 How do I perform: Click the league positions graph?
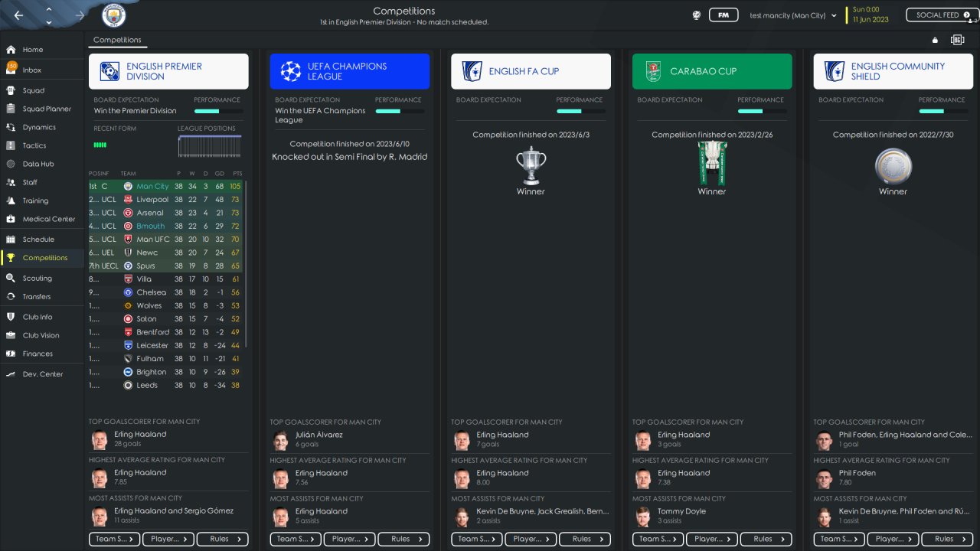click(x=210, y=146)
